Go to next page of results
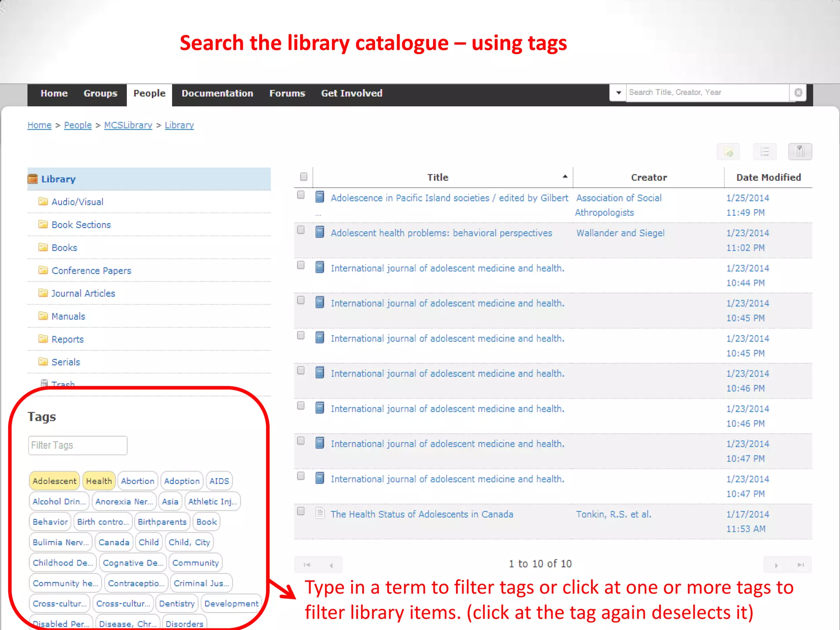The image size is (840, 630). (x=776, y=565)
